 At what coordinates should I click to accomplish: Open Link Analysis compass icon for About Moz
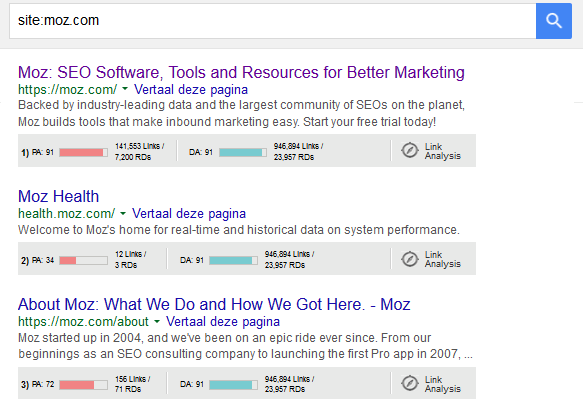[x=410, y=383]
